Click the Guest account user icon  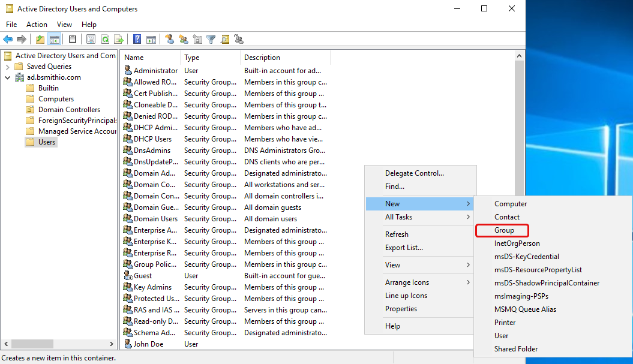(128, 276)
